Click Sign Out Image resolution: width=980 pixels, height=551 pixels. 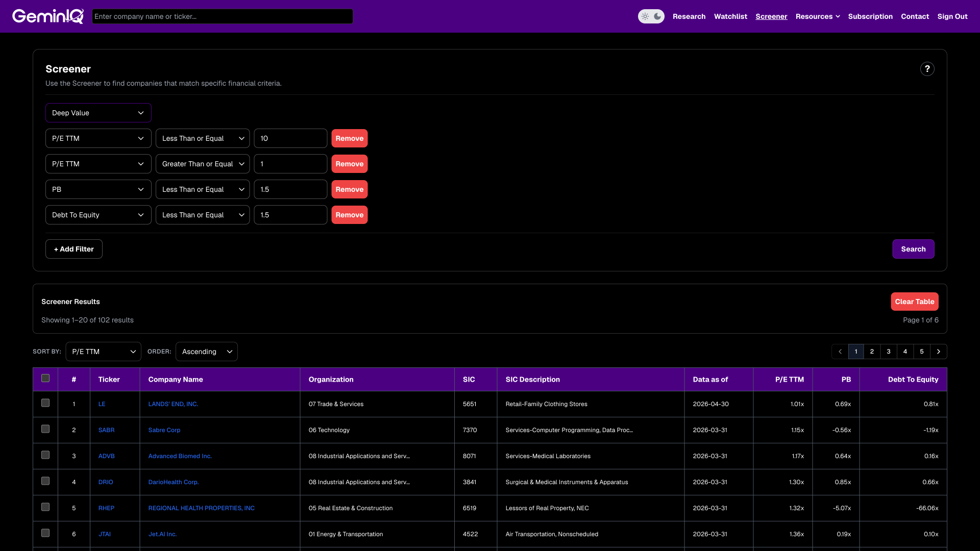952,16
